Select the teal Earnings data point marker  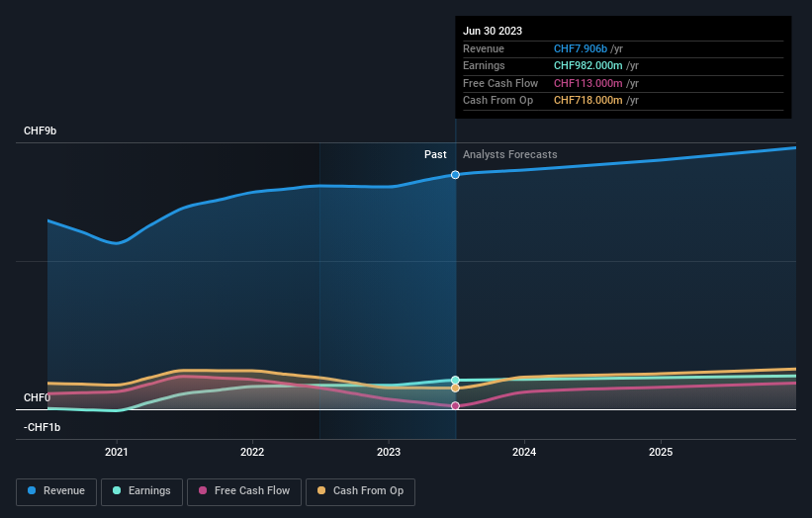coord(455,381)
